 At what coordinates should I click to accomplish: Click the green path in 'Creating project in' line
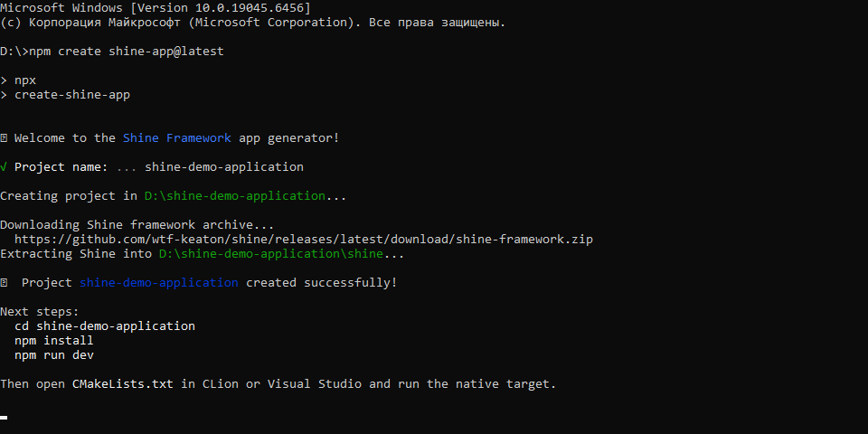235,196
